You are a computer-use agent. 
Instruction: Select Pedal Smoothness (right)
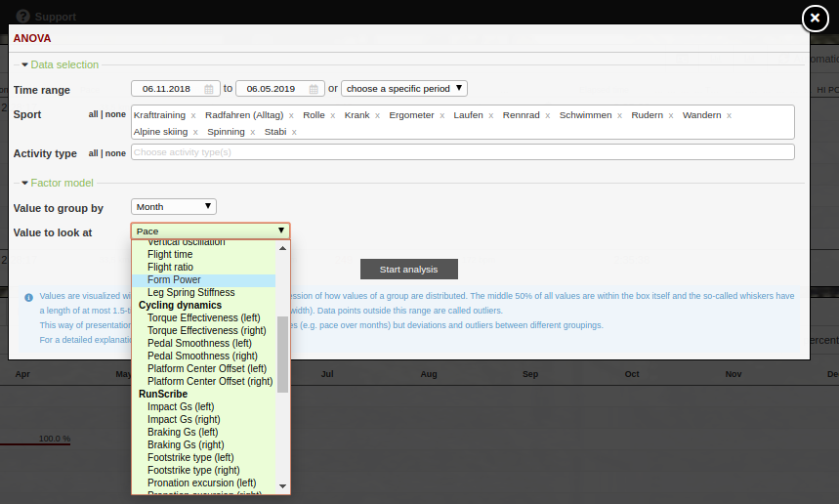click(202, 356)
